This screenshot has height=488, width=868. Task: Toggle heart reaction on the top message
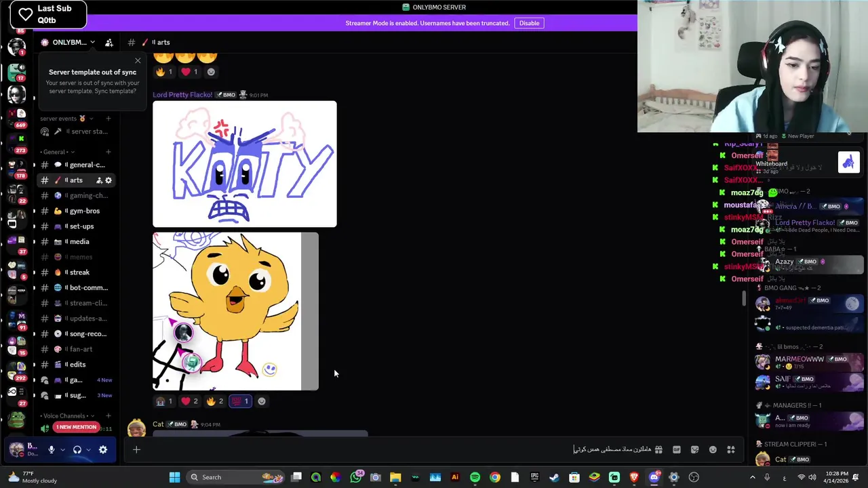189,72
